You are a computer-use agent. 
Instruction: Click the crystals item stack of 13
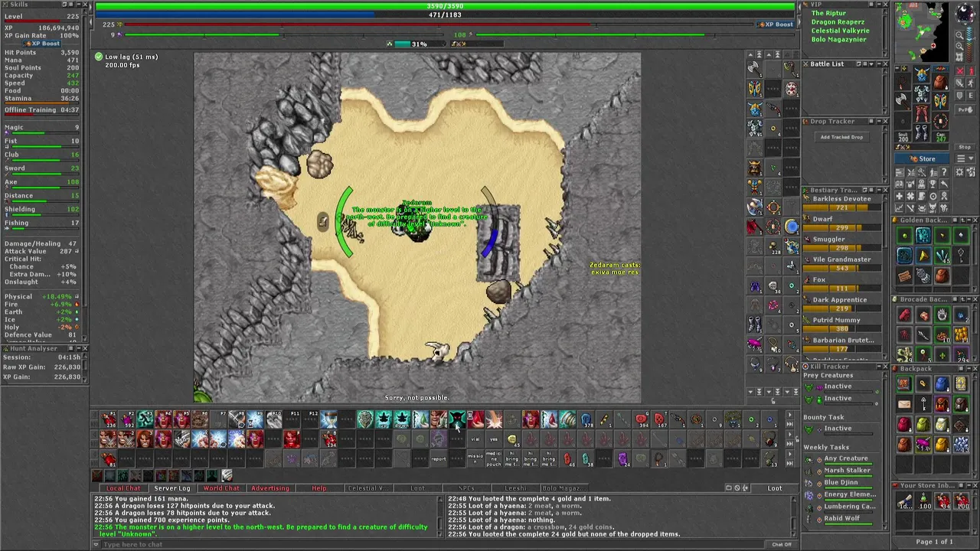[x=961, y=445]
